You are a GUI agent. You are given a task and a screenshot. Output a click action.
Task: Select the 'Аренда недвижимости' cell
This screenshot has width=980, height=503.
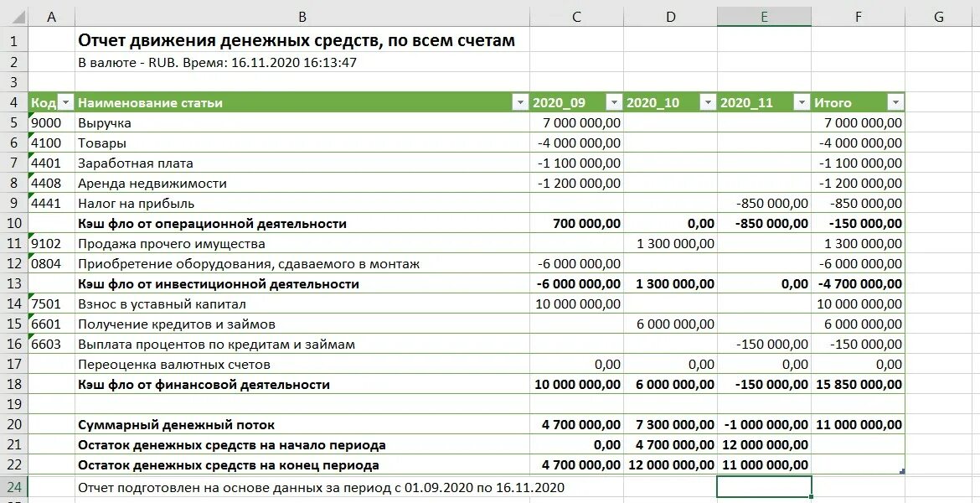tap(302, 184)
